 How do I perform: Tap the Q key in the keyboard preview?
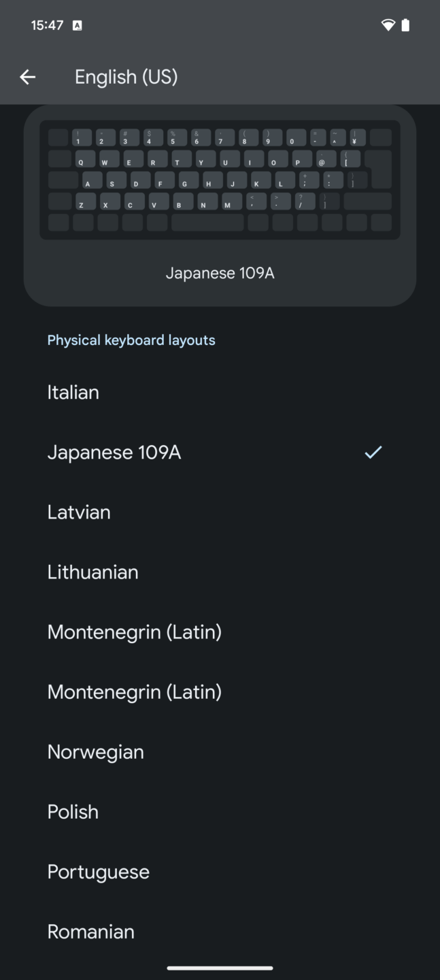[x=82, y=161]
